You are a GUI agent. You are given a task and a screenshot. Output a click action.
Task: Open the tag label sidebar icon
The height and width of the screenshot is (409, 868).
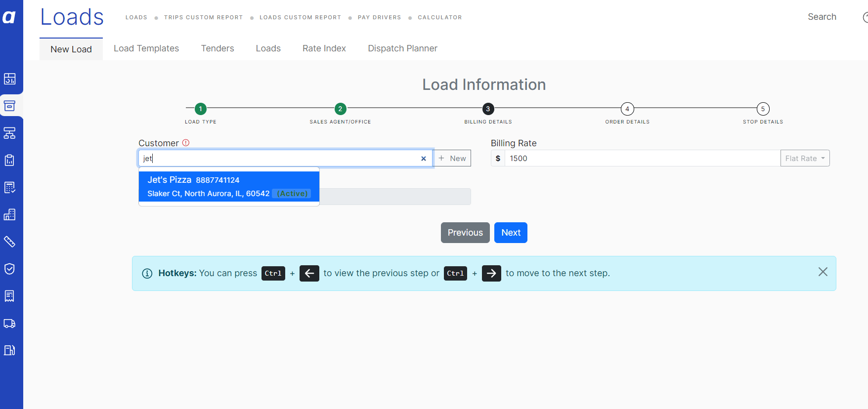click(9, 242)
